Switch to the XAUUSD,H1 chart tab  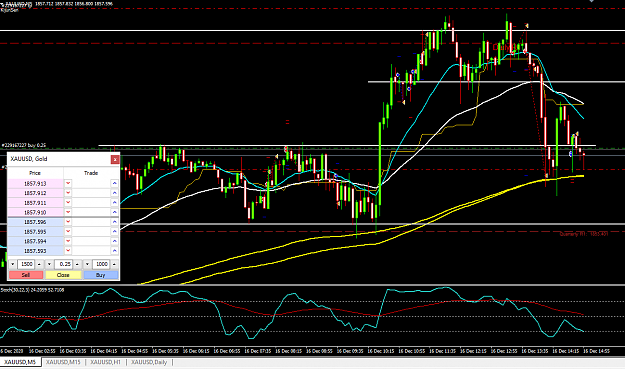pos(105,362)
